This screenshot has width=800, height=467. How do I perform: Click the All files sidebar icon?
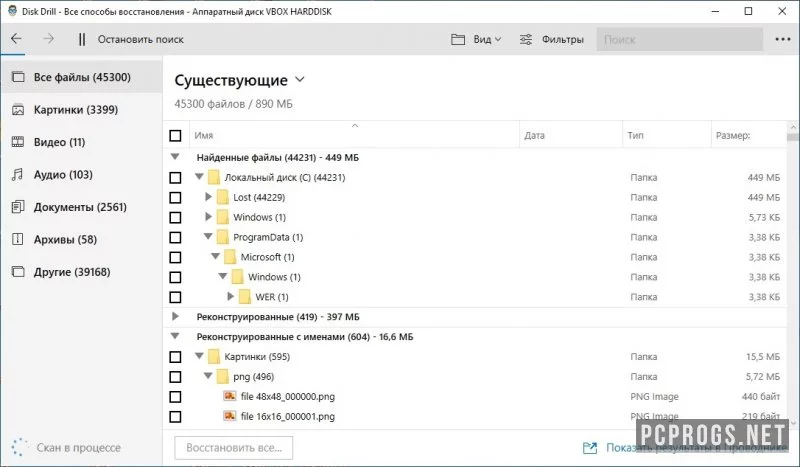(x=18, y=77)
